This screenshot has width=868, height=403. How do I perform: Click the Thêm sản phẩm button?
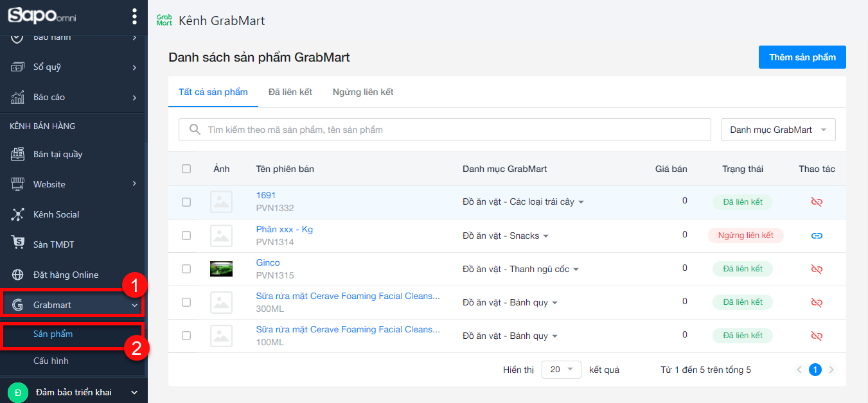coord(802,57)
